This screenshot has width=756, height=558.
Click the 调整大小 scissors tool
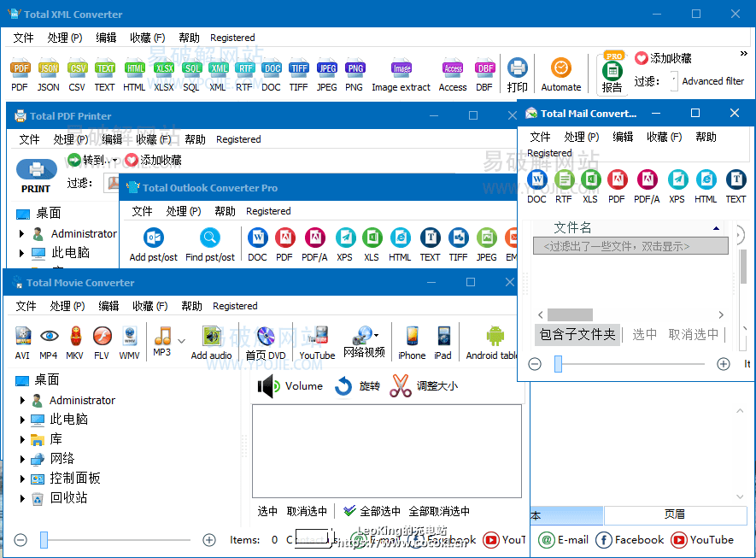tap(424, 386)
